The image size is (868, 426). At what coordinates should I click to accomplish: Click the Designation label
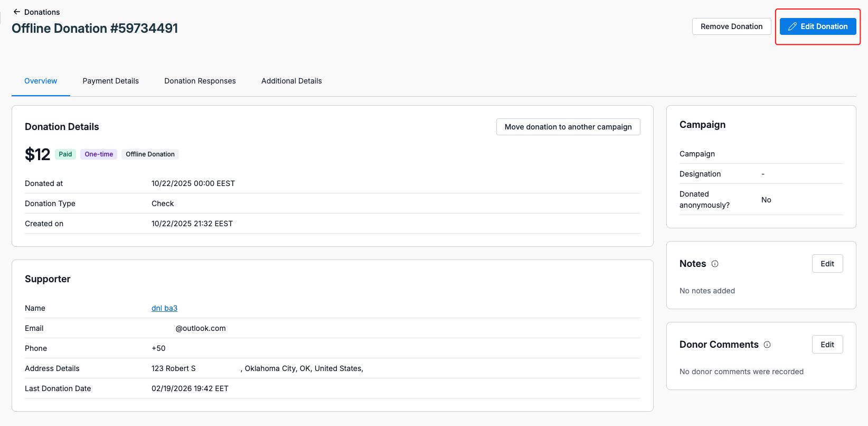(700, 174)
